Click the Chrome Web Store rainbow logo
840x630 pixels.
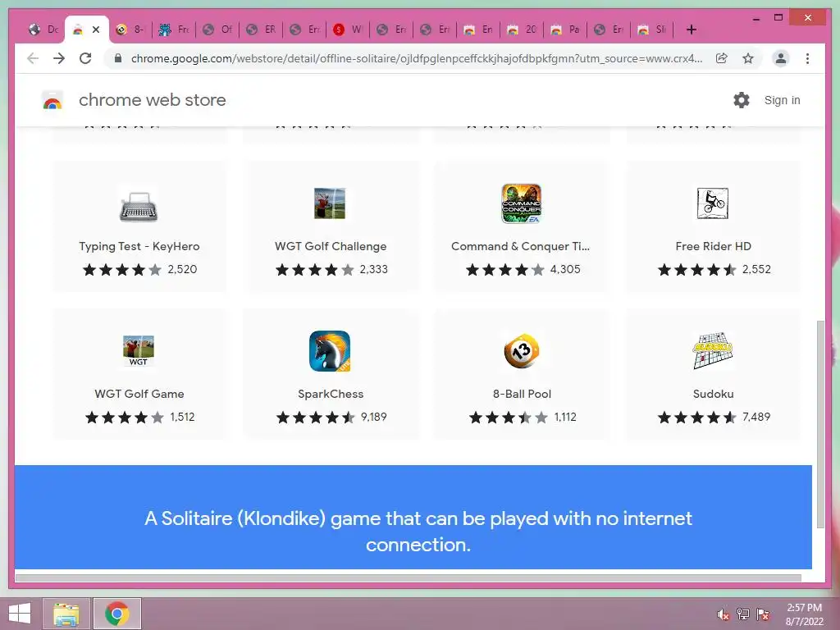tap(52, 100)
